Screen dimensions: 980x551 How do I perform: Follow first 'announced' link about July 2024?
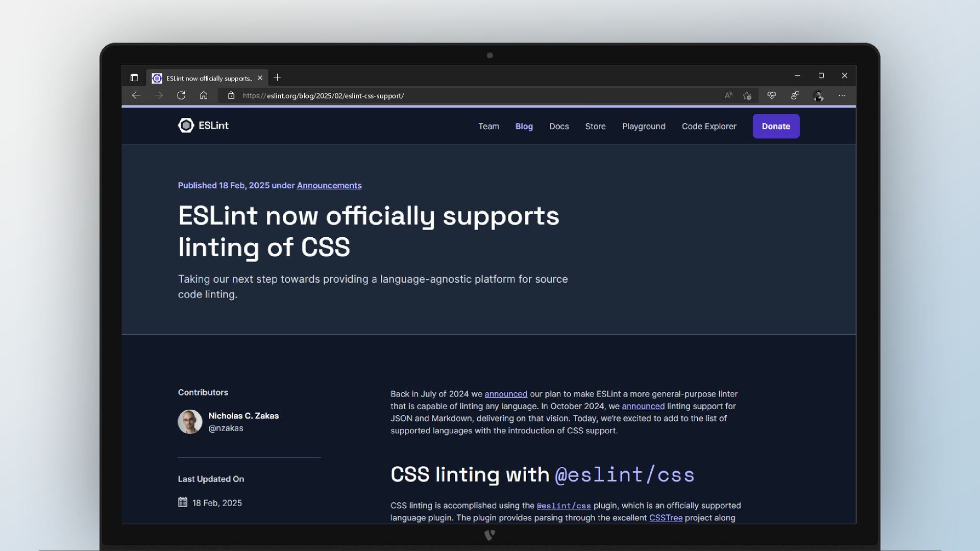pos(506,394)
